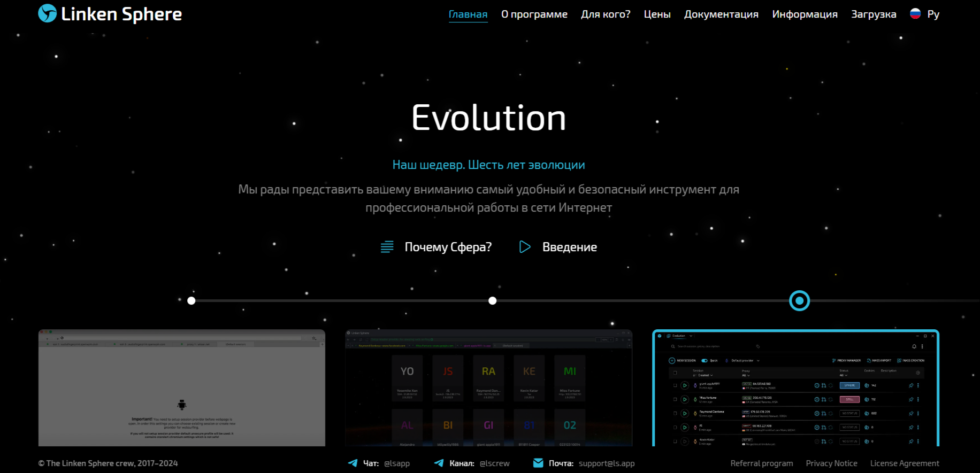Viewport: 980px width, 473px height.
Task: Click the Linken Sphere logo icon
Action: [x=47, y=13]
